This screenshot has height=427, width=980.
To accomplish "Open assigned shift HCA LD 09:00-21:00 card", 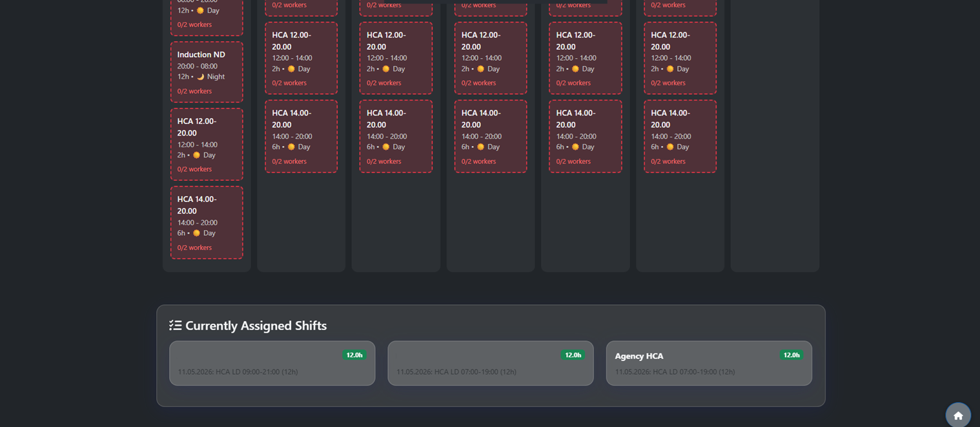I will pos(272,363).
